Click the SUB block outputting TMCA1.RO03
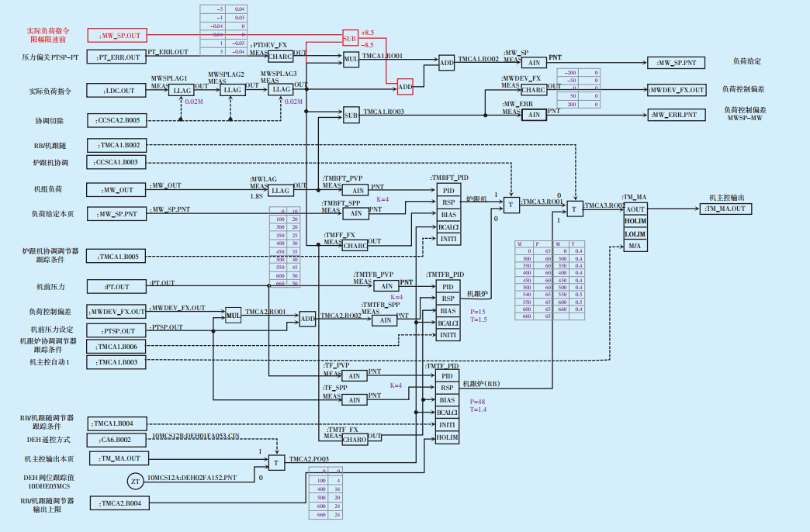This screenshot has height=532, width=810. [351, 116]
